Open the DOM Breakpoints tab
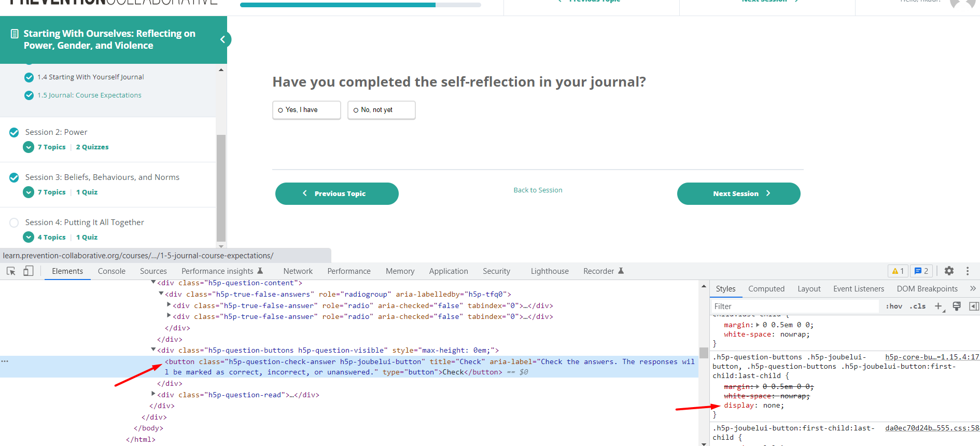Viewport: 980px width, 446px height. (927, 288)
